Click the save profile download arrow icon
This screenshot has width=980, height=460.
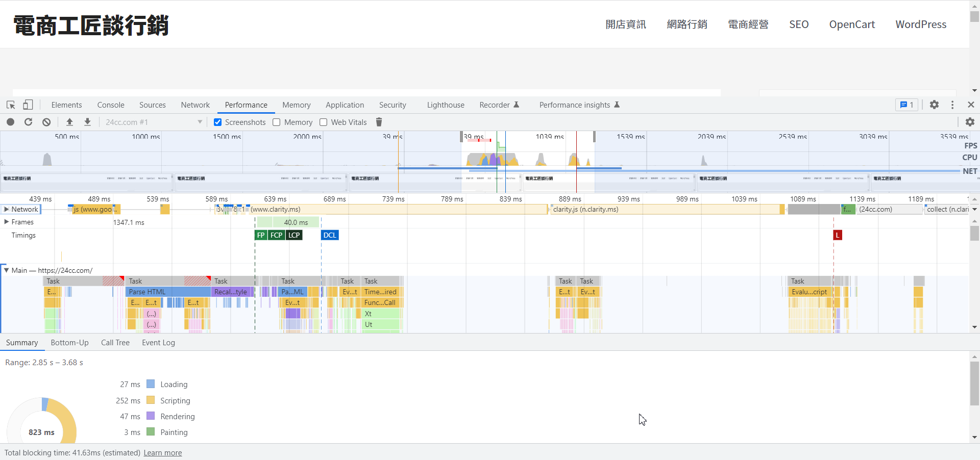[88, 122]
